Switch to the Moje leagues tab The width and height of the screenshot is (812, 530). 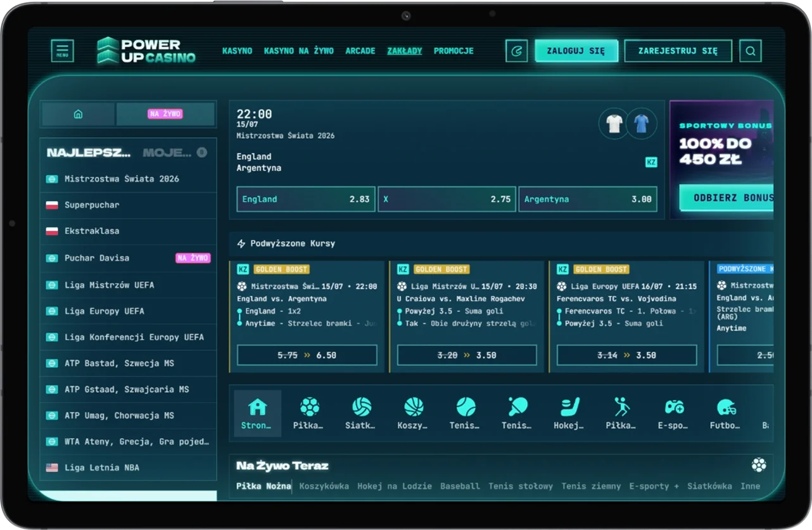pyautogui.click(x=167, y=153)
